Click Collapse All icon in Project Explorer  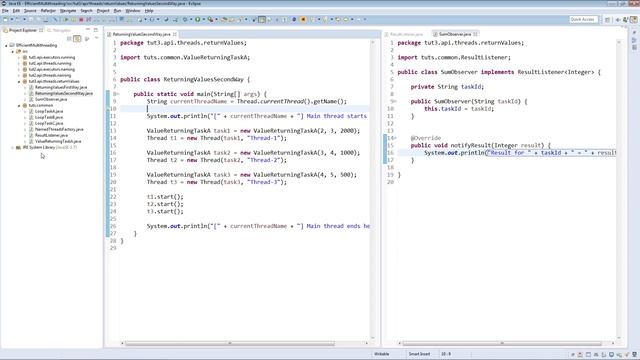click(x=69, y=39)
